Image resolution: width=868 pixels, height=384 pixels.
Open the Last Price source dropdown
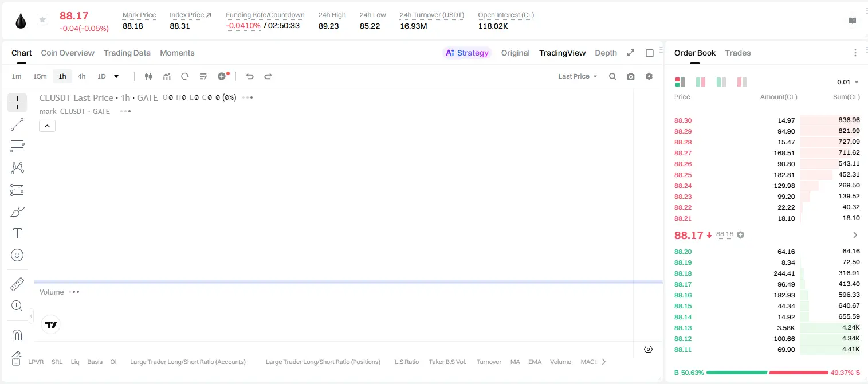tap(578, 76)
